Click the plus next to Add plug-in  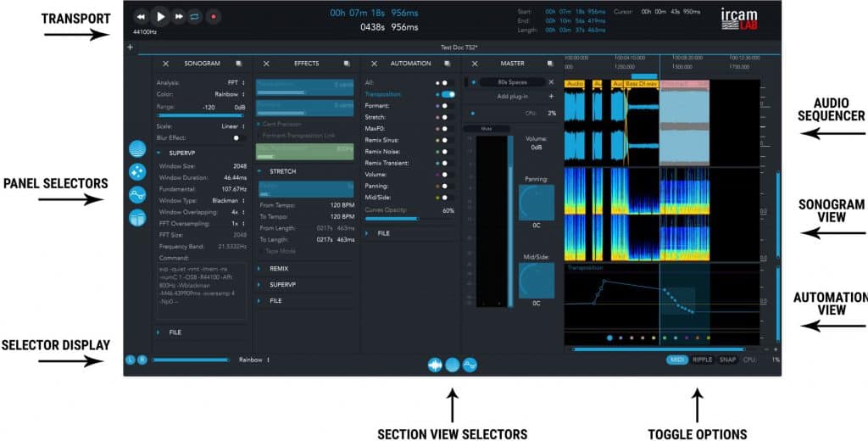551,97
